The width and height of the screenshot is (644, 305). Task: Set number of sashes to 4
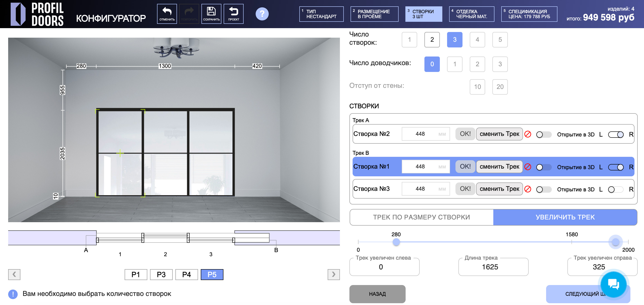[x=477, y=39]
